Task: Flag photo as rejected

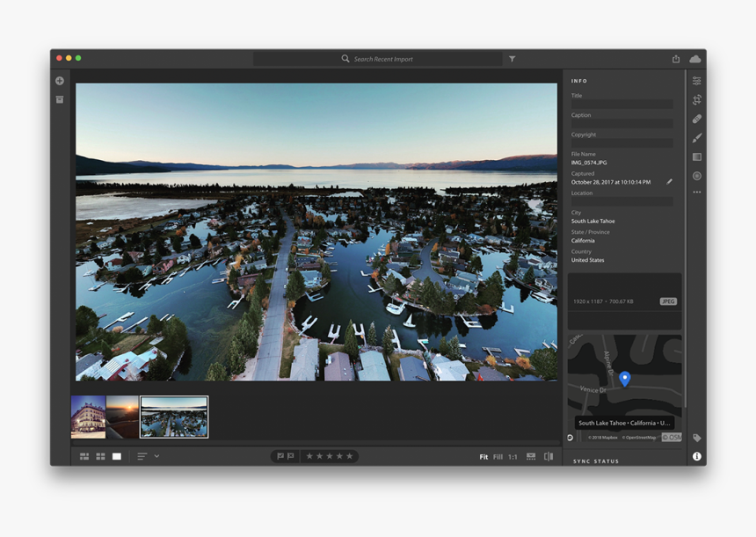Action: pyautogui.click(x=291, y=456)
